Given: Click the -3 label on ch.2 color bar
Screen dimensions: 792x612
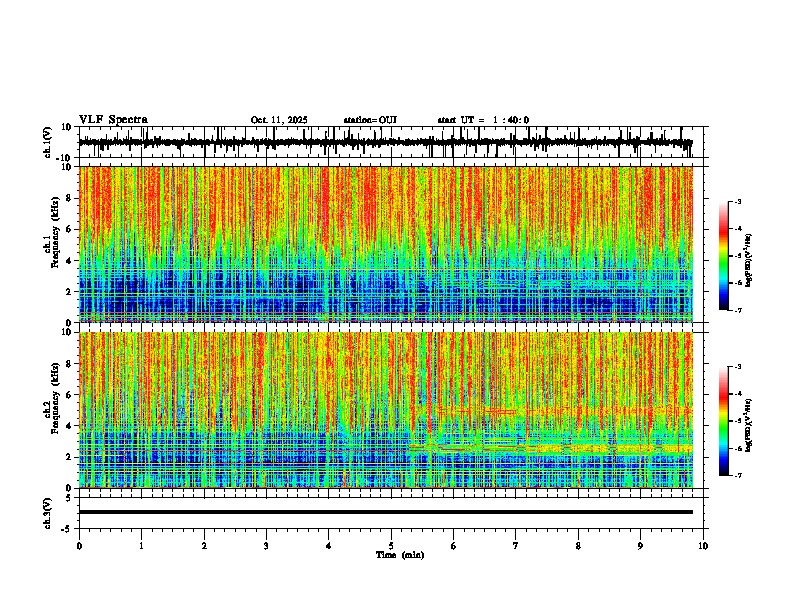Looking at the screenshot, I should click(x=738, y=367).
